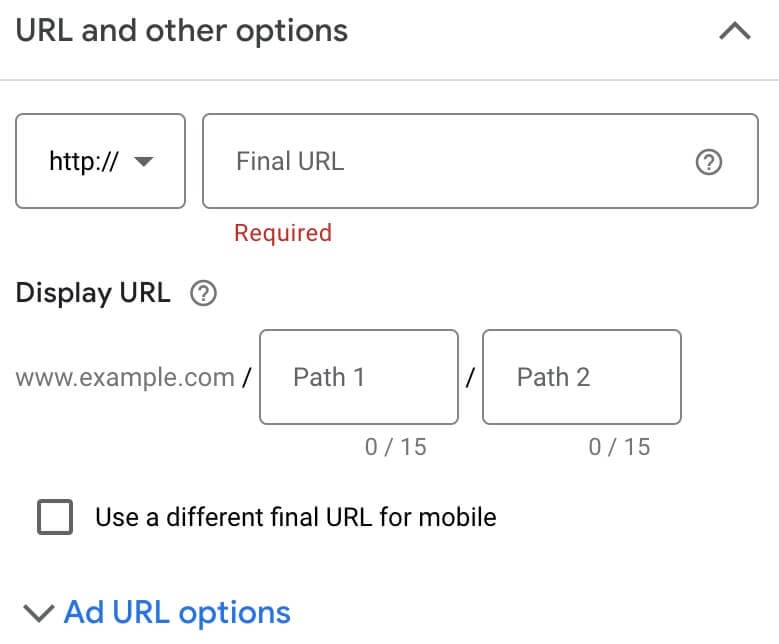Screen dimensions: 779x644
Task: Focus the Path 1 input field
Action: [358, 377]
